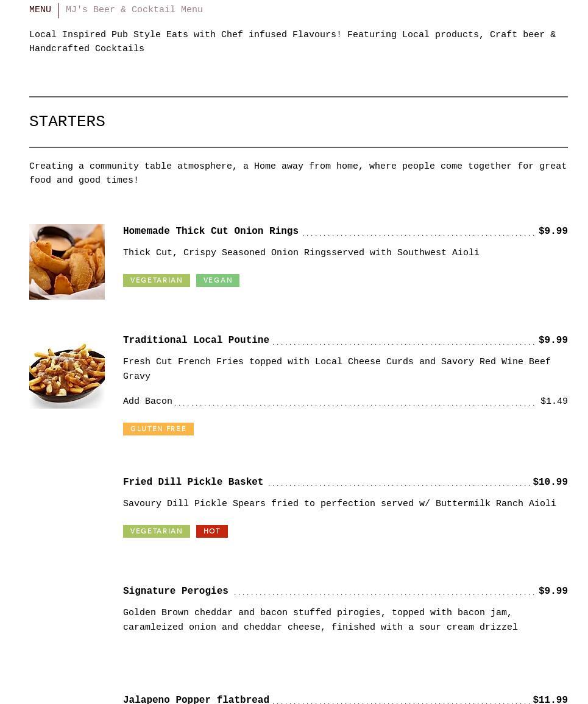Switch to MJ's Beer & Cocktail Menu tab

coord(134,10)
